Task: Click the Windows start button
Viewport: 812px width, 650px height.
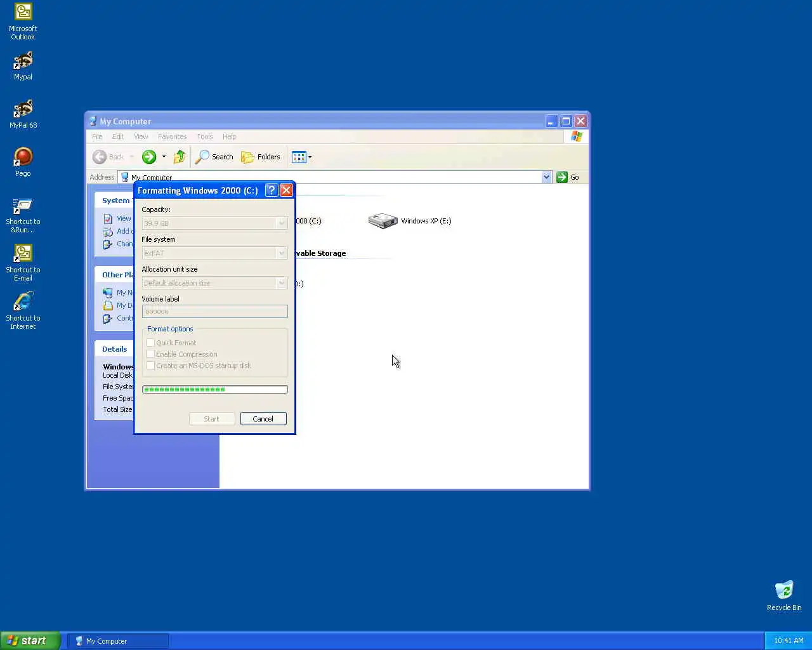Action: [x=30, y=640]
